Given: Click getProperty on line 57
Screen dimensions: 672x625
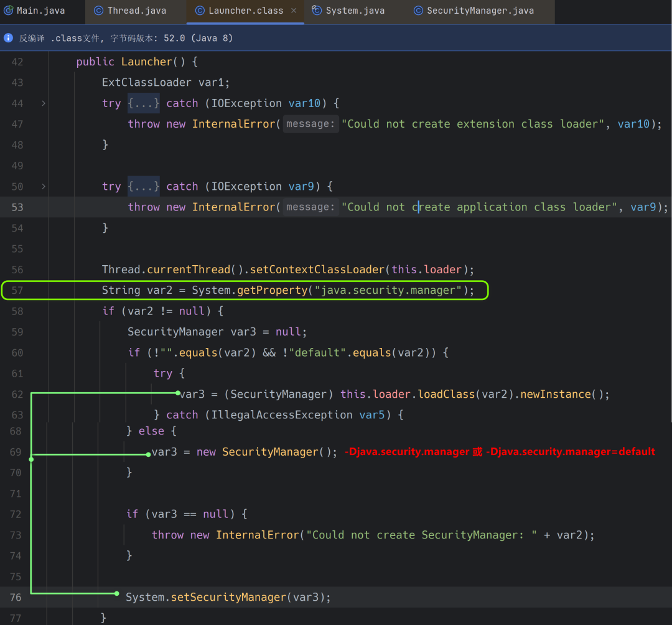Looking at the screenshot, I should click(272, 291).
